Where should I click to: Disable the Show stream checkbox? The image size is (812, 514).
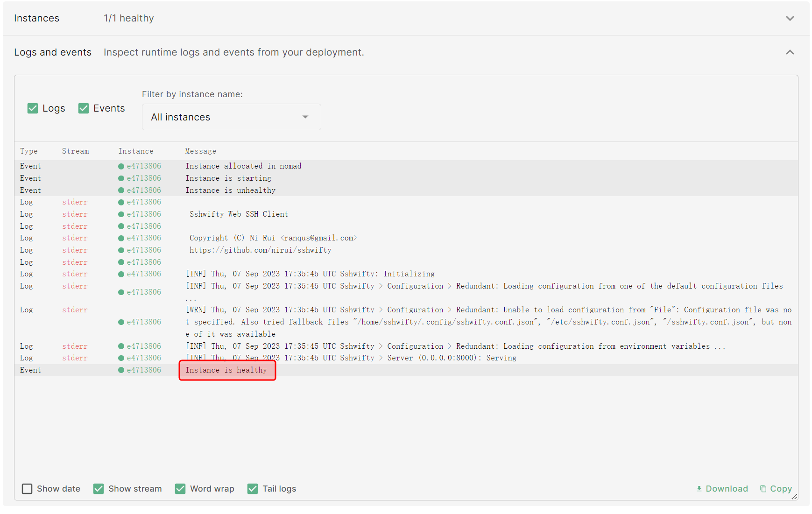pyautogui.click(x=99, y=489)
